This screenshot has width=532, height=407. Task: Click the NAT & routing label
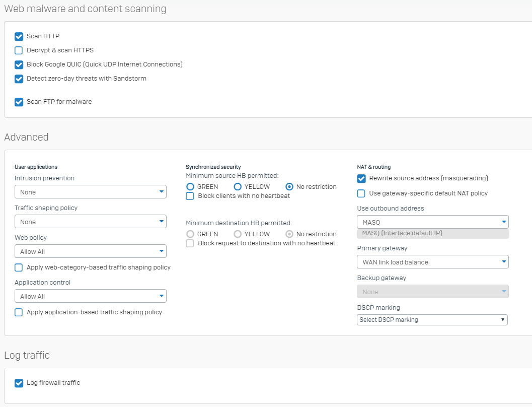pyautogui.click(x=374, y=167)
